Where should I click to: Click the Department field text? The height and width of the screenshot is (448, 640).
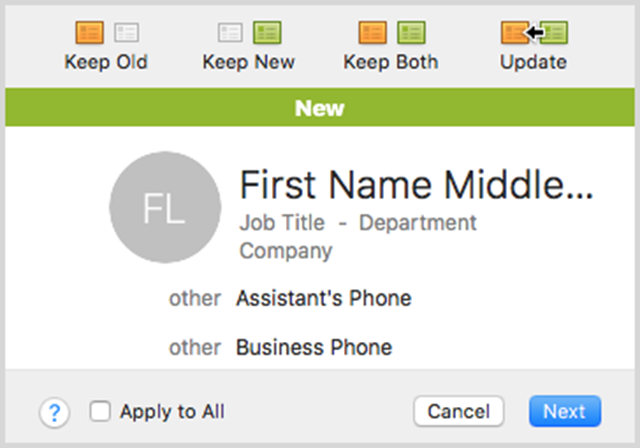[x=418, y=223]
